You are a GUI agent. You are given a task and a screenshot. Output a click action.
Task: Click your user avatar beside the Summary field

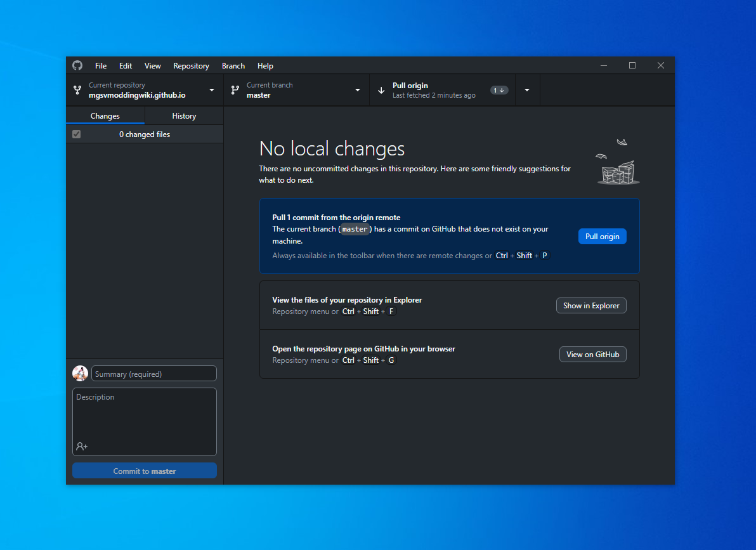coord(80,373)
